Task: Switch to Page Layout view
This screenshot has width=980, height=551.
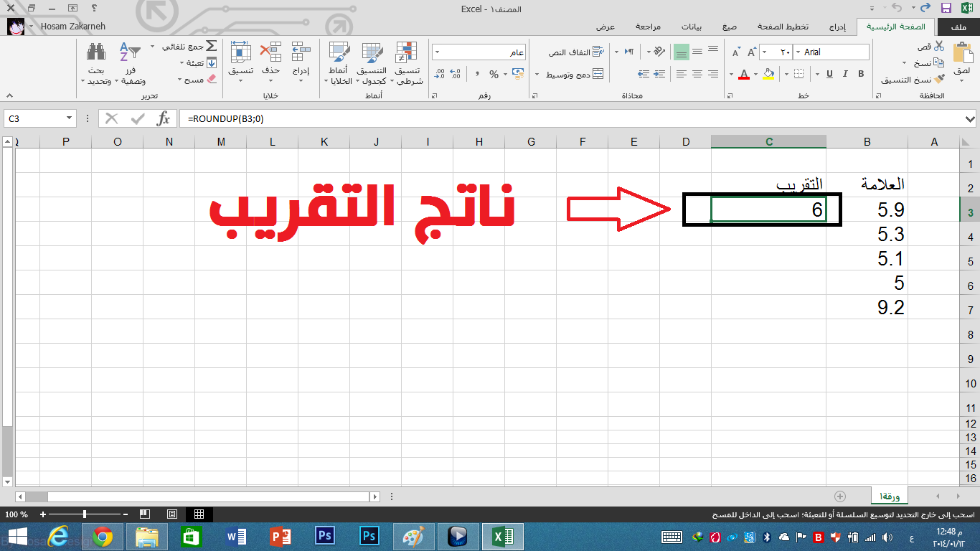Action: (x=171, y=514)
